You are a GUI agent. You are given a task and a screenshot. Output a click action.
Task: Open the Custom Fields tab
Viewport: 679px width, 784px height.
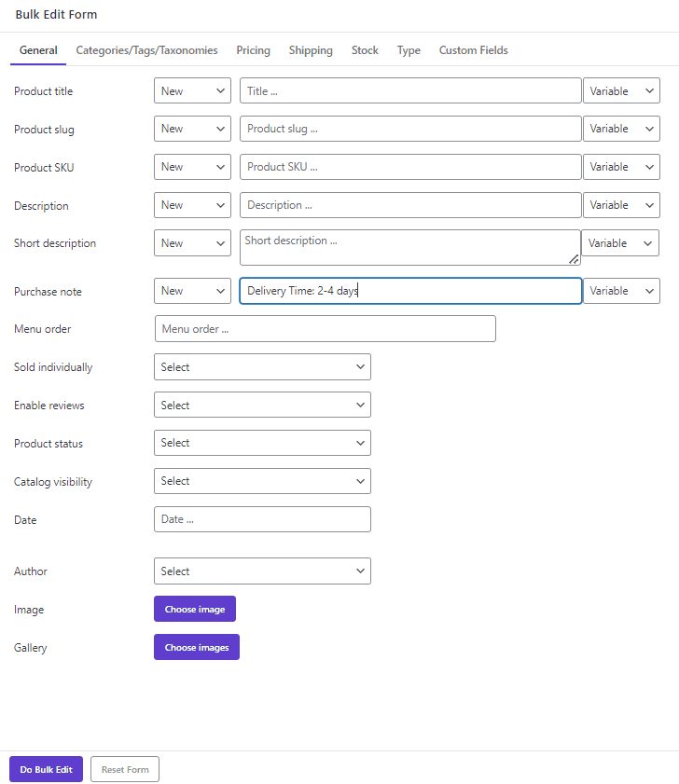[473, 50]
